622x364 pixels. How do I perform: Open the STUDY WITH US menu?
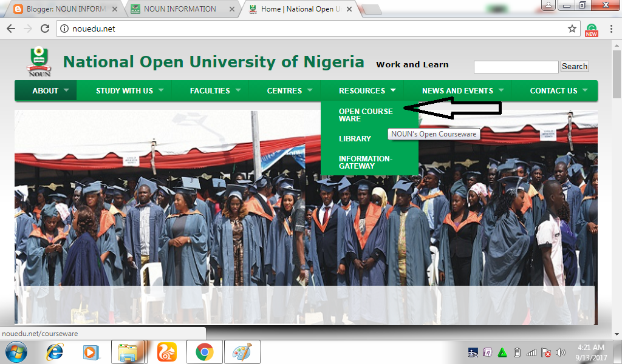click(124, 91)
